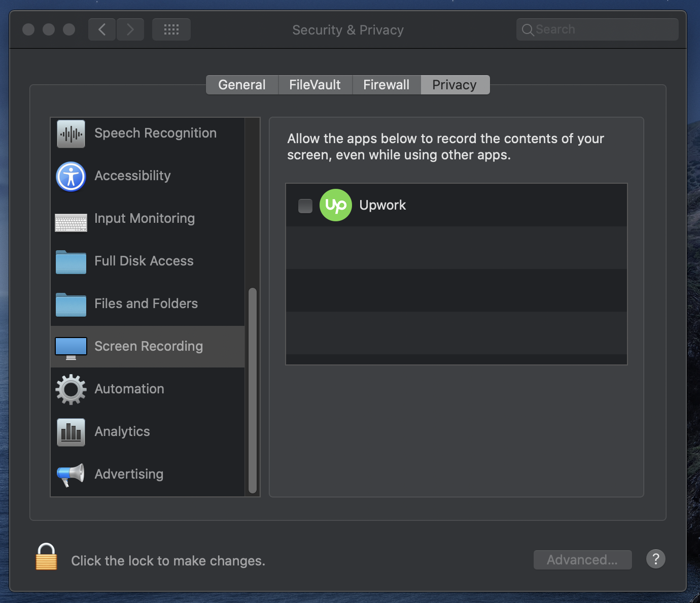
Task: Enable screen recording checkbox for Upwork
Action: coord(305,206)
